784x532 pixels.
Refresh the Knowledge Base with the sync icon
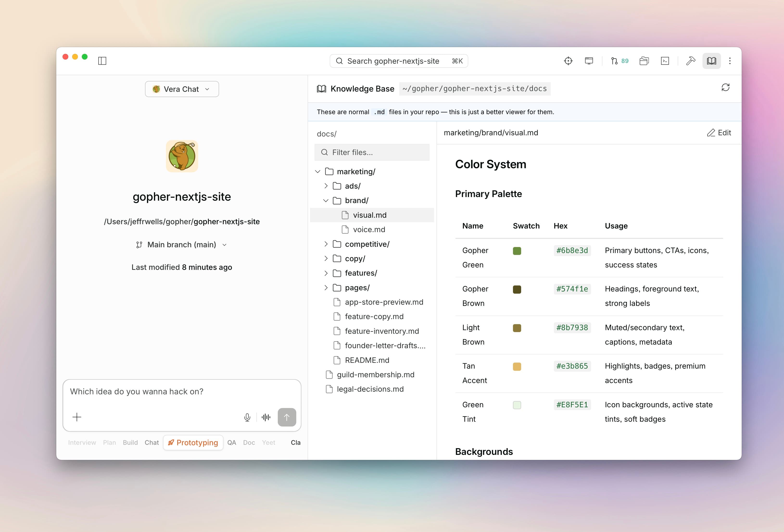726,88
